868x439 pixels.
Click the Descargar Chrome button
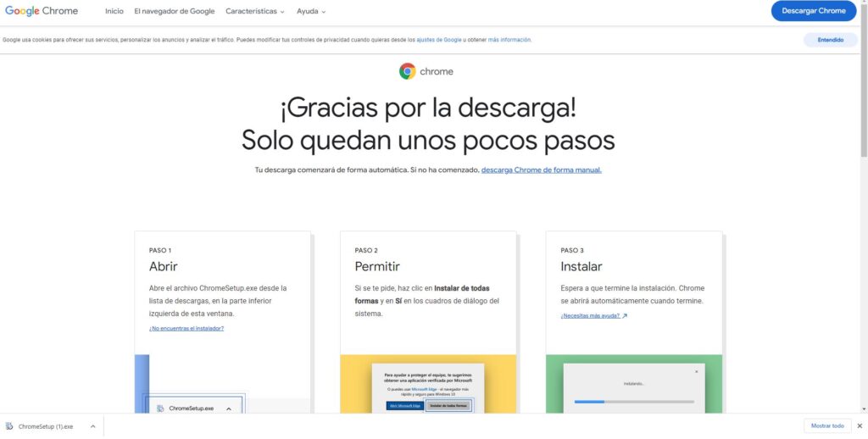tap(814, 11)
